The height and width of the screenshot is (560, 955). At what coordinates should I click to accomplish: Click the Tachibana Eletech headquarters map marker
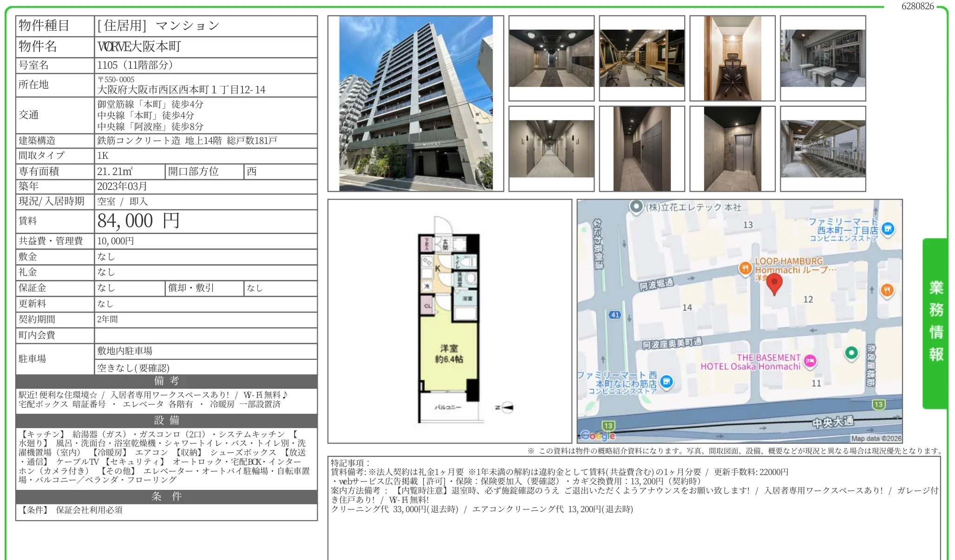(636, 207)
